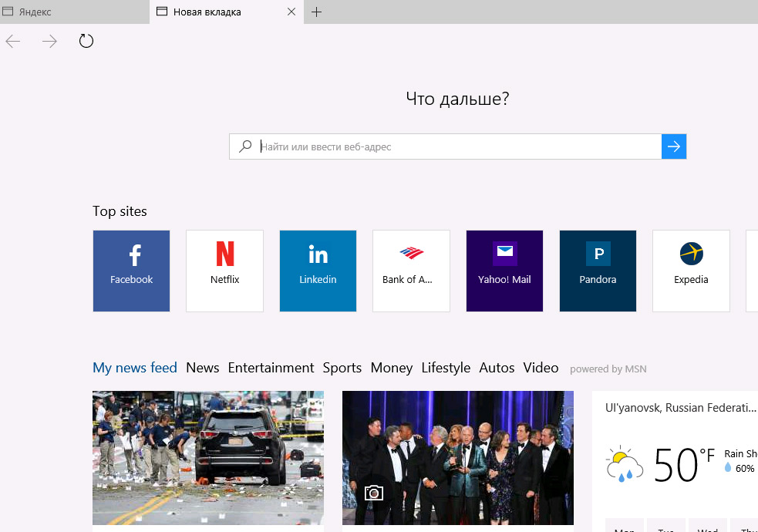Open the street scene news photo
This screenshot has width=758, height=532.
(x=208, y=458)
